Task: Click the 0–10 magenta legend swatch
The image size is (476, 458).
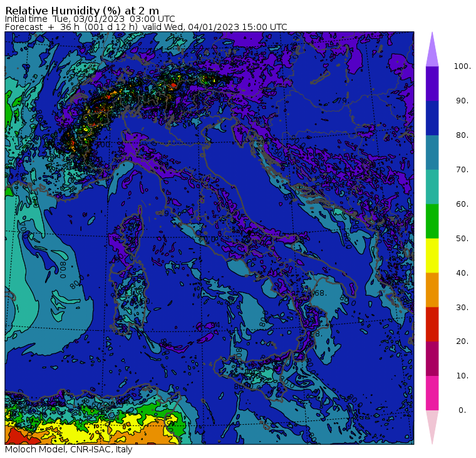Action: coord(432,393)
